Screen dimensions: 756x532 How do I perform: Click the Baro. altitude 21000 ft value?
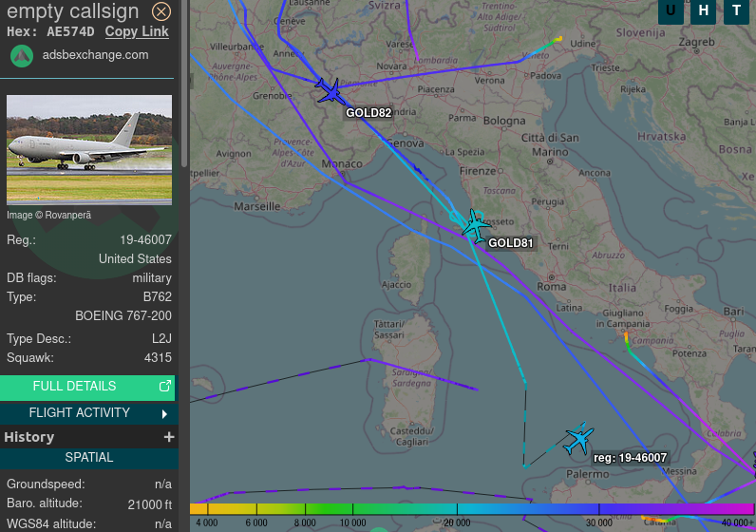(x=149, y=504)
